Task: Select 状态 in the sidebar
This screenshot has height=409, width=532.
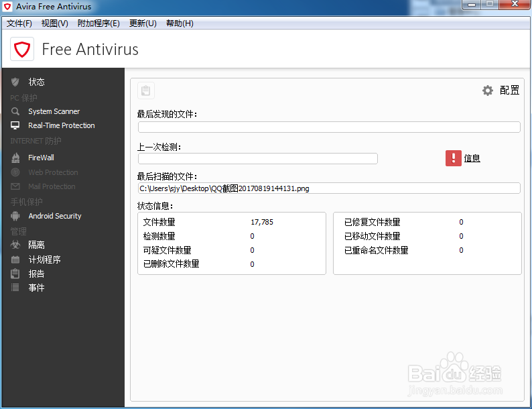Action: coord(37,82)
